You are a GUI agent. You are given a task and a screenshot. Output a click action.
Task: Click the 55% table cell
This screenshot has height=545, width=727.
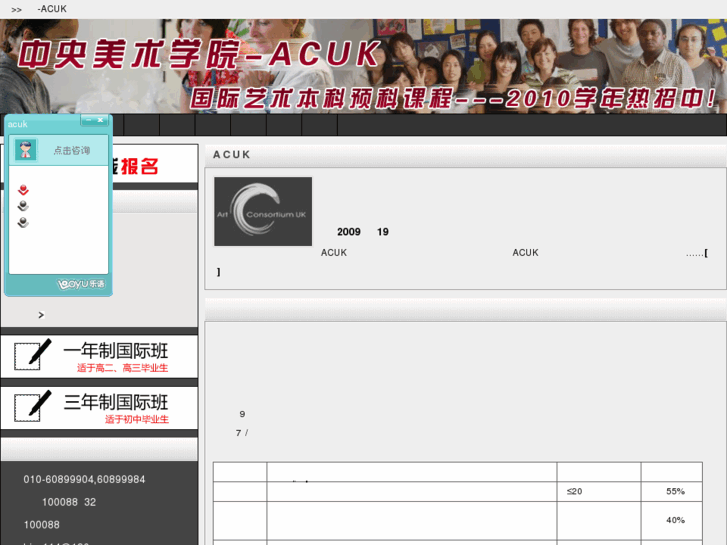(x=672, y=491)
